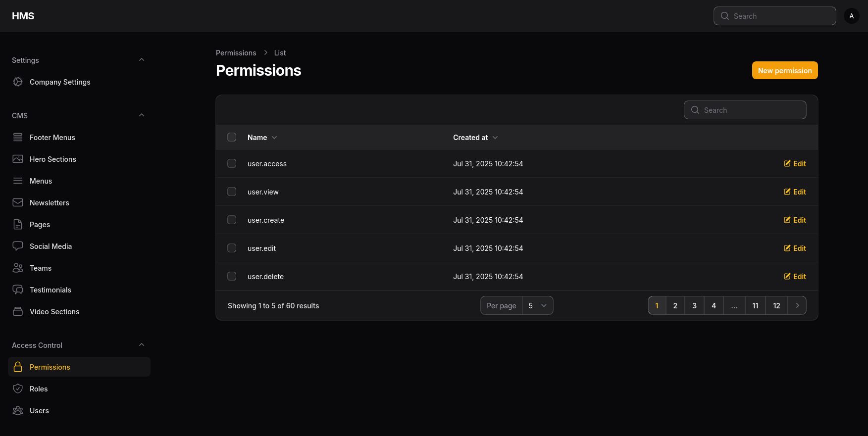Collapse the Settings sidebar group
868x436 pixels.
pos(142,60)
